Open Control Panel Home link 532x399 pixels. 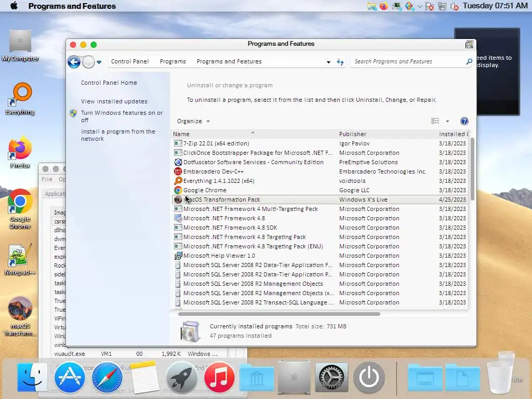(x=109, y=83)
